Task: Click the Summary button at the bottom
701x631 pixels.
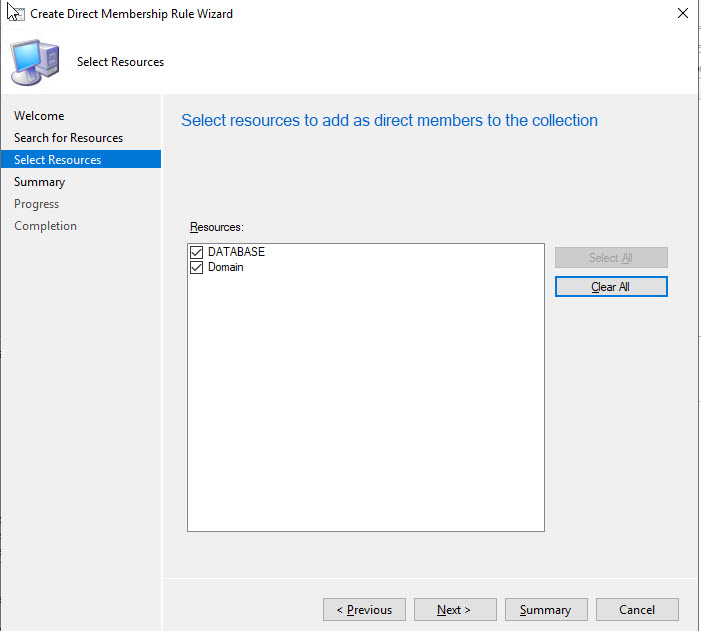Action: point(545,610)
